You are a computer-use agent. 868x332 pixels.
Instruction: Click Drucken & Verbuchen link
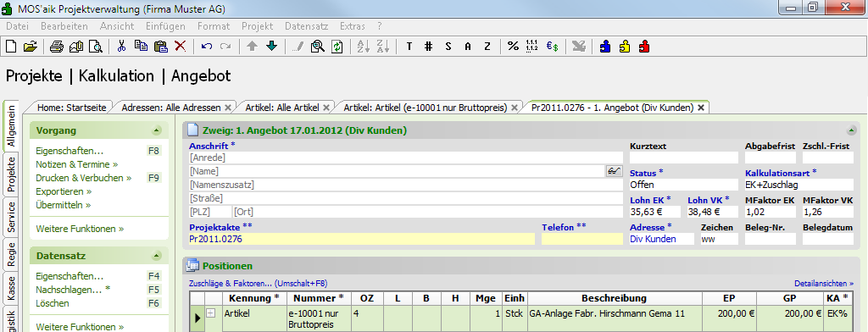[84, 178]
